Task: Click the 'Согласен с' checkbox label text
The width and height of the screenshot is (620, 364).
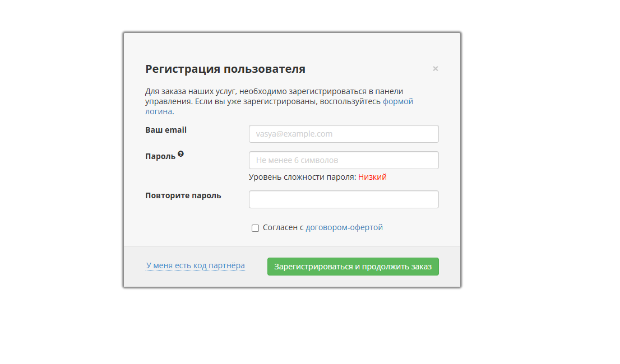Action: [x=283, y=227]
